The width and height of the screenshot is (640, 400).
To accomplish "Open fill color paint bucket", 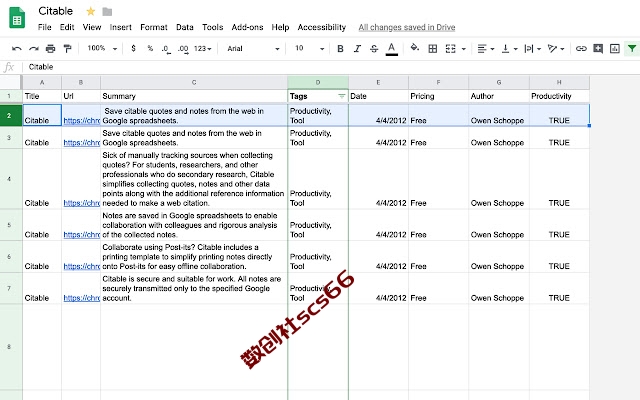I will (x=415, y=48).
